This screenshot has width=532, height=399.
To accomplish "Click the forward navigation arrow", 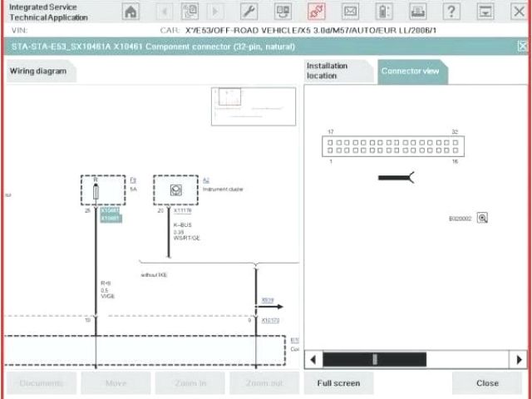I will (x=215, y=12).
